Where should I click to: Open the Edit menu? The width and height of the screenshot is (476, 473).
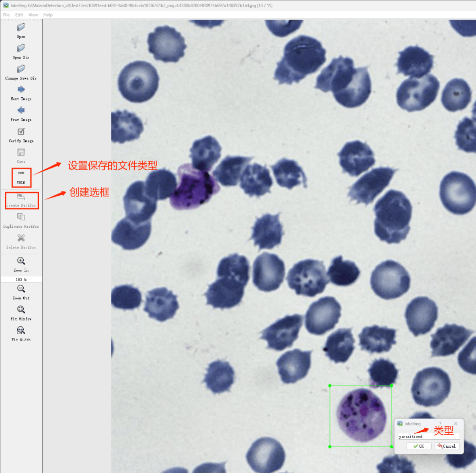pos(19,15)
